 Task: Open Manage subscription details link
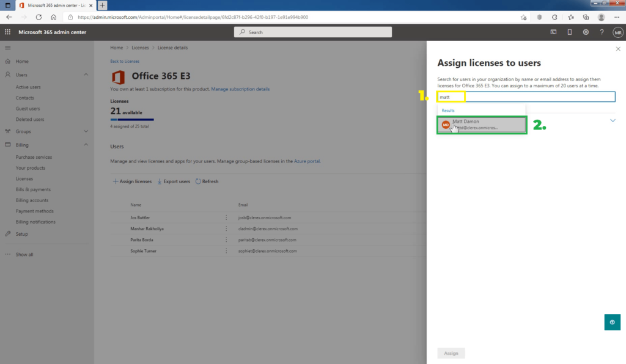(240, 89)
